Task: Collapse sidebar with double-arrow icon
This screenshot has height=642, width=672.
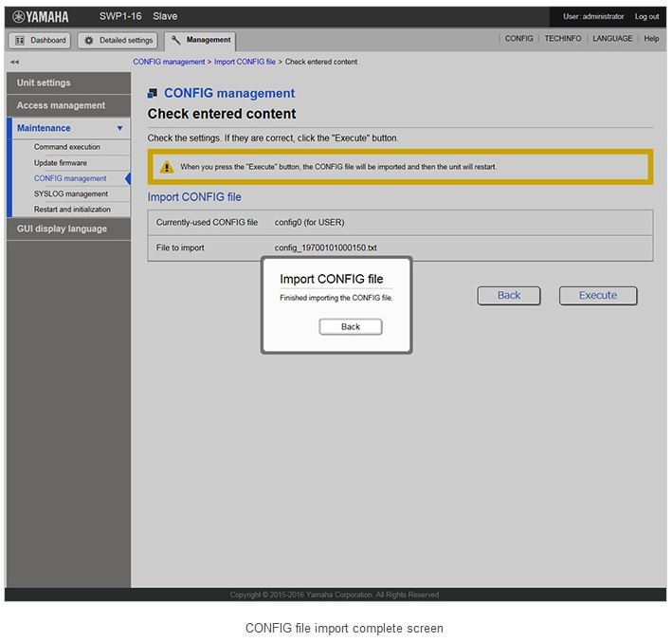Action: pos(14,62)
